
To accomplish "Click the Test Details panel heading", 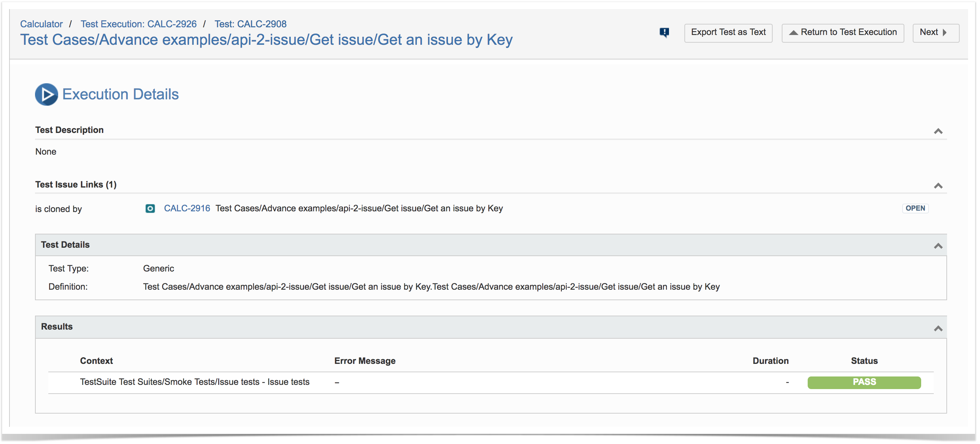I will tap(65, 245).
